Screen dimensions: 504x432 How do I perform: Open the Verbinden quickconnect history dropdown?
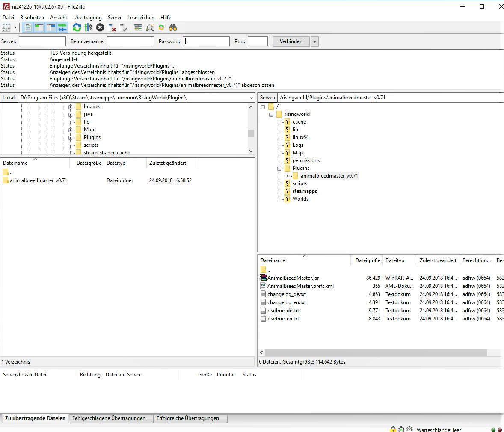(x=314, y=41)
